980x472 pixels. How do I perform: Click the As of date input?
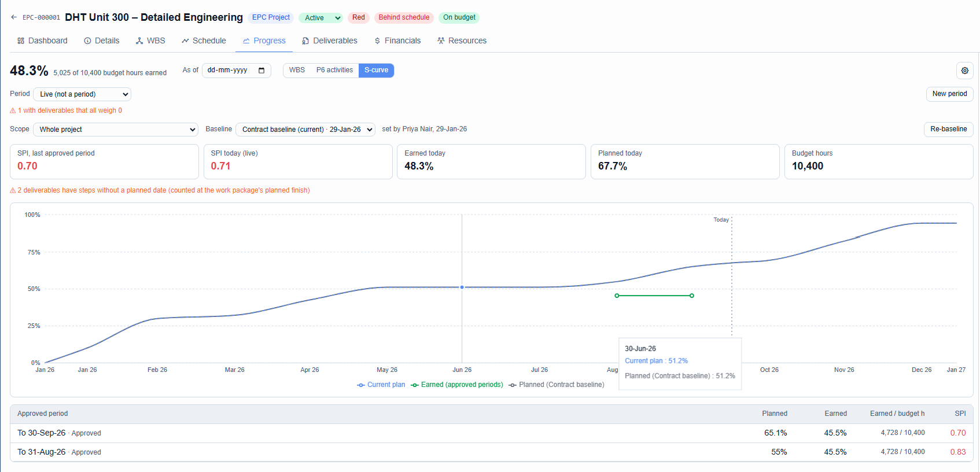(x=236, y=71)
